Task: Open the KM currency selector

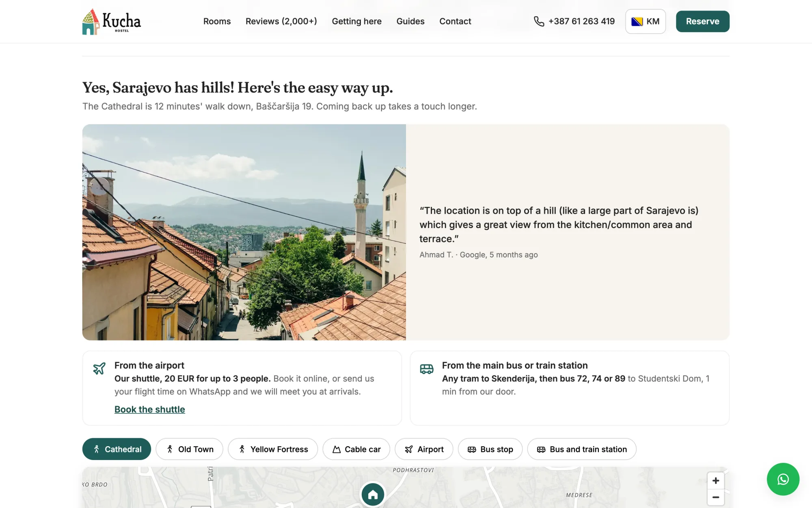Action: [645, 22]
